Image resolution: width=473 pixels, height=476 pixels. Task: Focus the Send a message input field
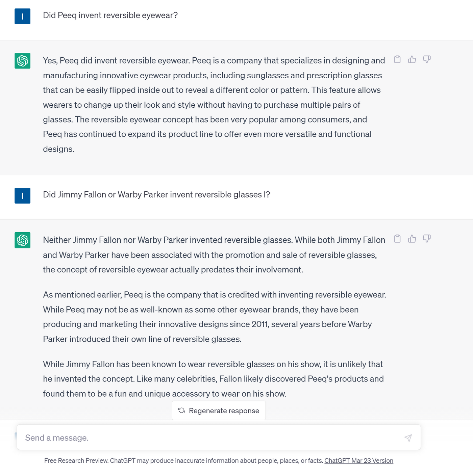point(219,437)
